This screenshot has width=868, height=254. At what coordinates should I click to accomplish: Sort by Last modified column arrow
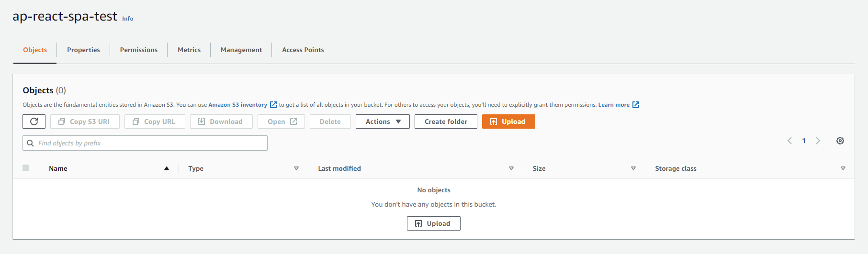(511, 168)
